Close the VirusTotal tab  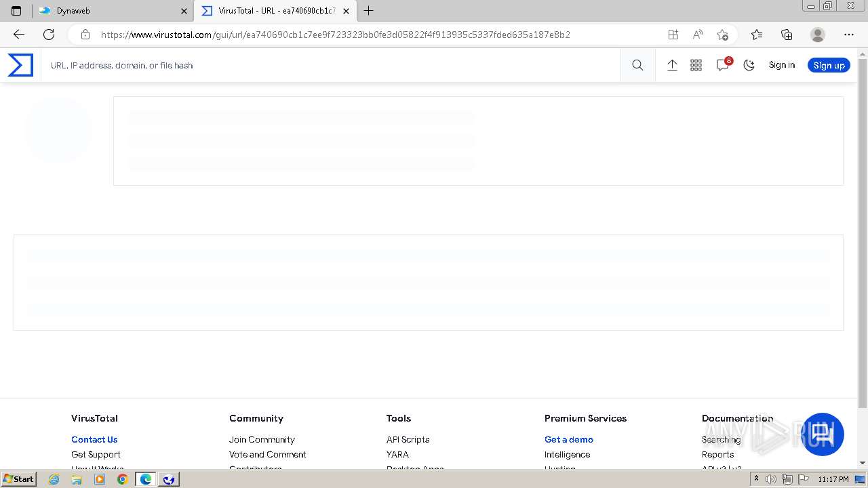coord(347,11)
